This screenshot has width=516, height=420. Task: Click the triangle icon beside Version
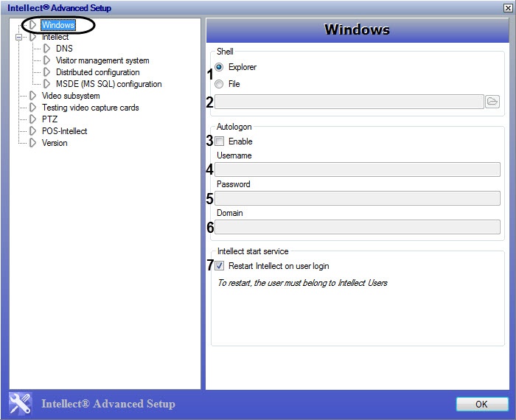(x=33, y=143)
